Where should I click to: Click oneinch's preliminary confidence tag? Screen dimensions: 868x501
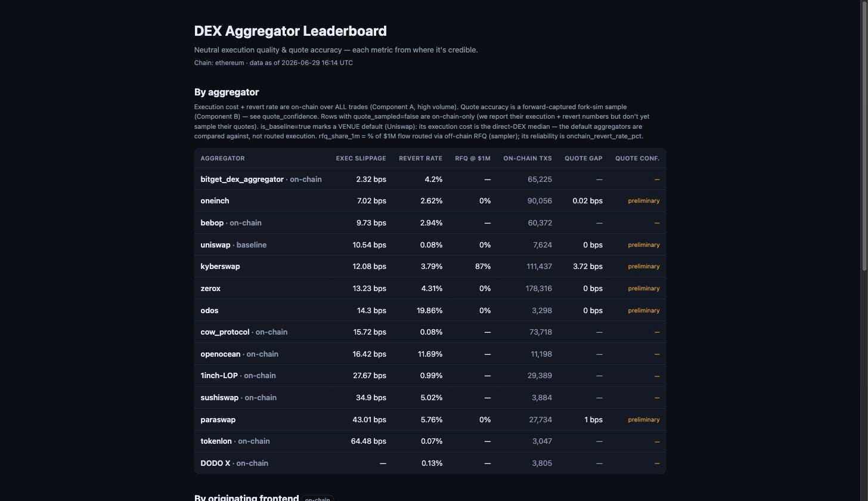pyautogui.click(x=643, y=201)
